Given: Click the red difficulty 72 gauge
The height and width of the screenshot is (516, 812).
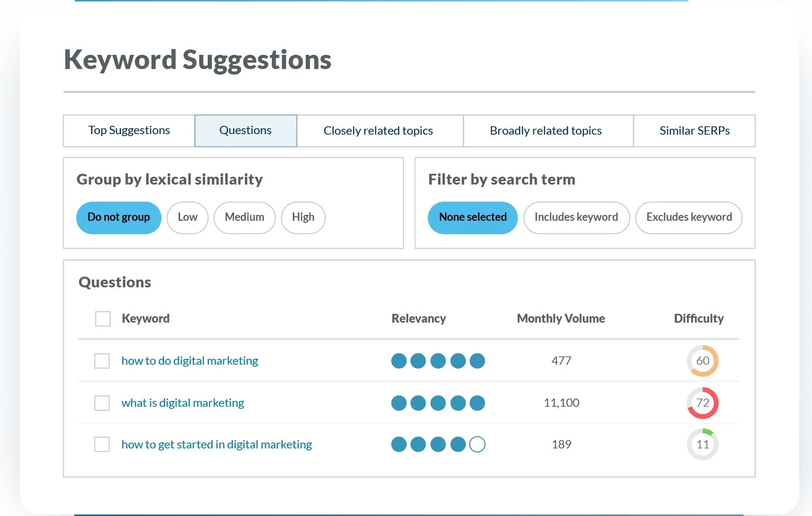Looking at the screenshot, I should [702, 403].
